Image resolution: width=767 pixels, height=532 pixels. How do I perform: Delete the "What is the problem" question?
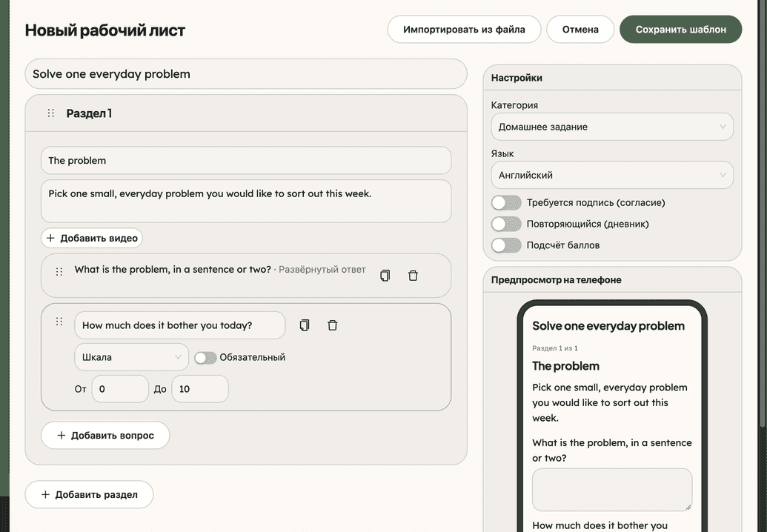click(413, 276)
